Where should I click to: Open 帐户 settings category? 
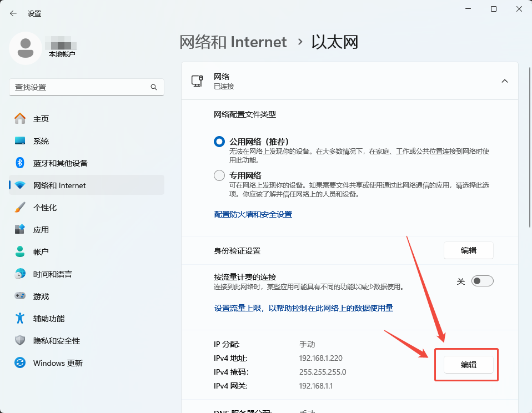(x=87, y=251)
